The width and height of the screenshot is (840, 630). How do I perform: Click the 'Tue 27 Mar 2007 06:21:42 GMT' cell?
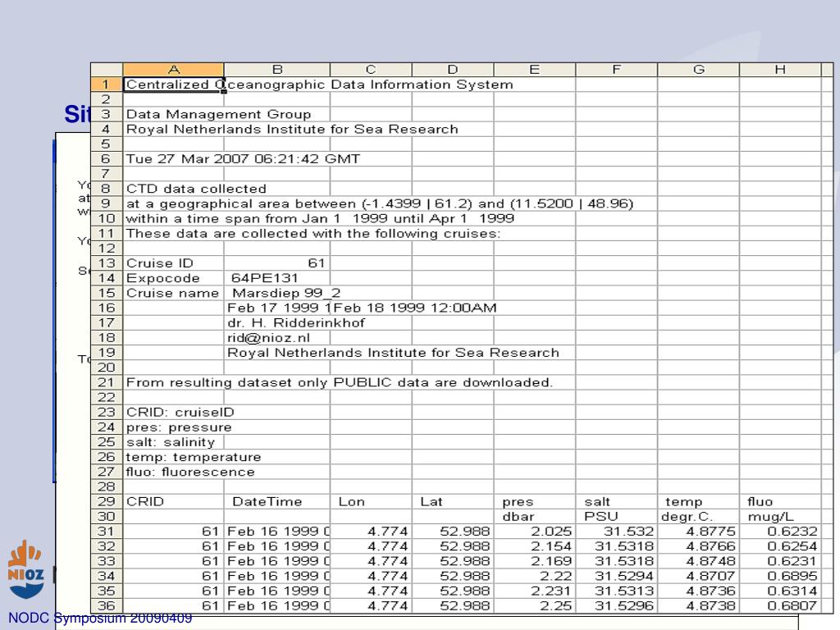[x=243, y=159]
